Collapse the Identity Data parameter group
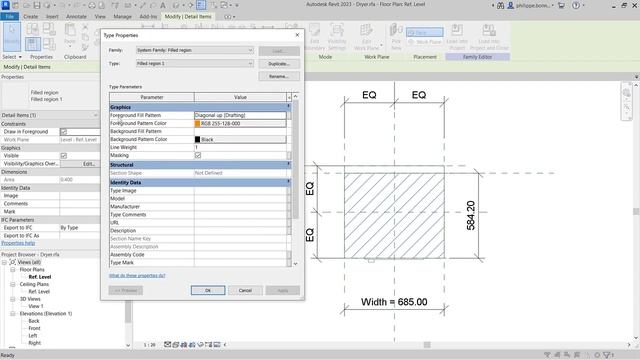 point(289,182)
